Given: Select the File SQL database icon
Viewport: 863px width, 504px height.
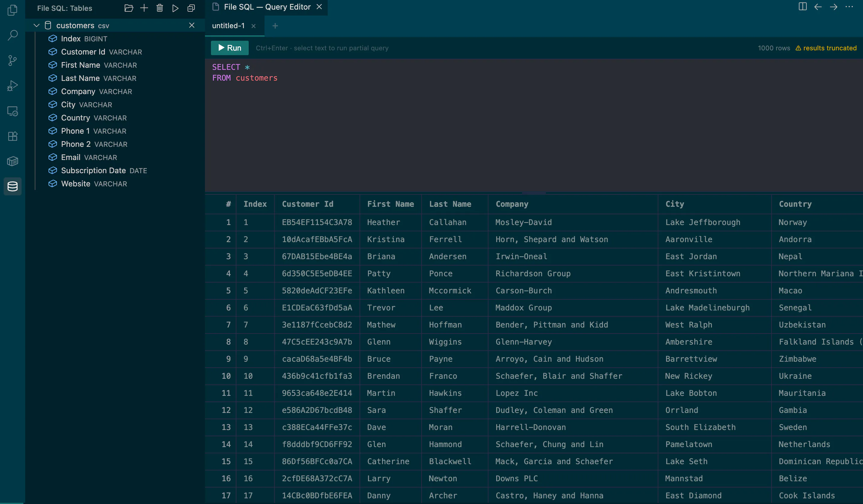Looking at the screenshot, I should tap(12, 186).
